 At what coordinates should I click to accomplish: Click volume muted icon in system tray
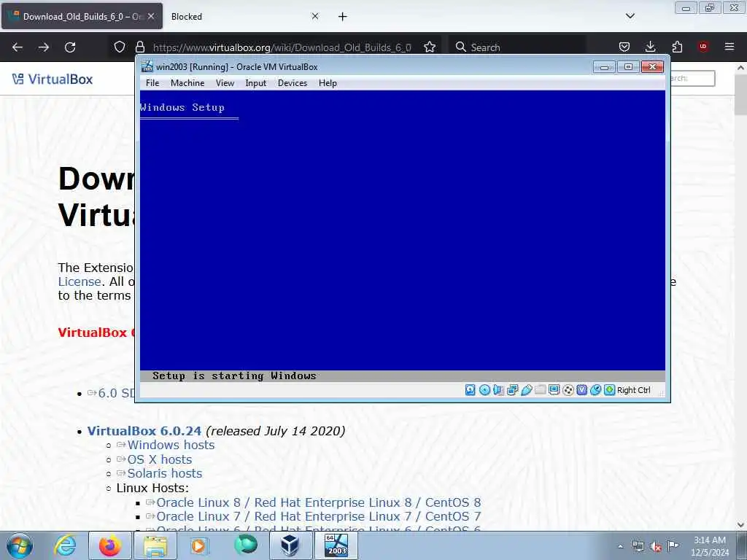656,546
